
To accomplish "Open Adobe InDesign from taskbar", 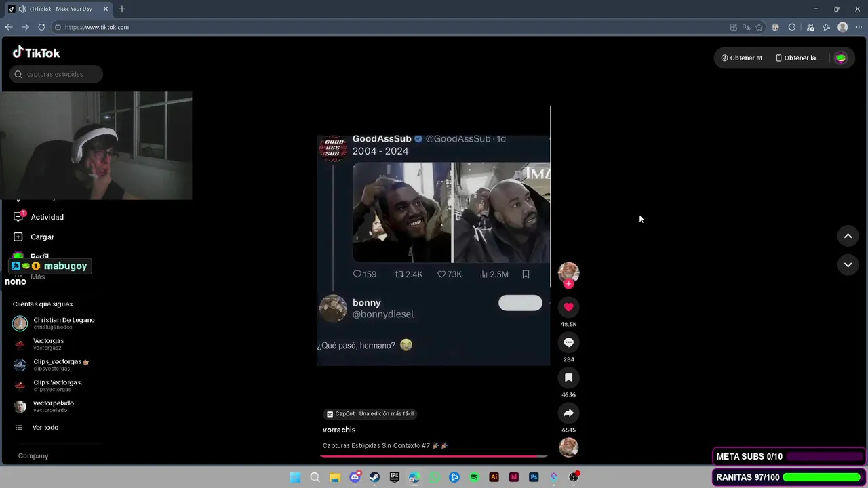I will pos(514,477).
